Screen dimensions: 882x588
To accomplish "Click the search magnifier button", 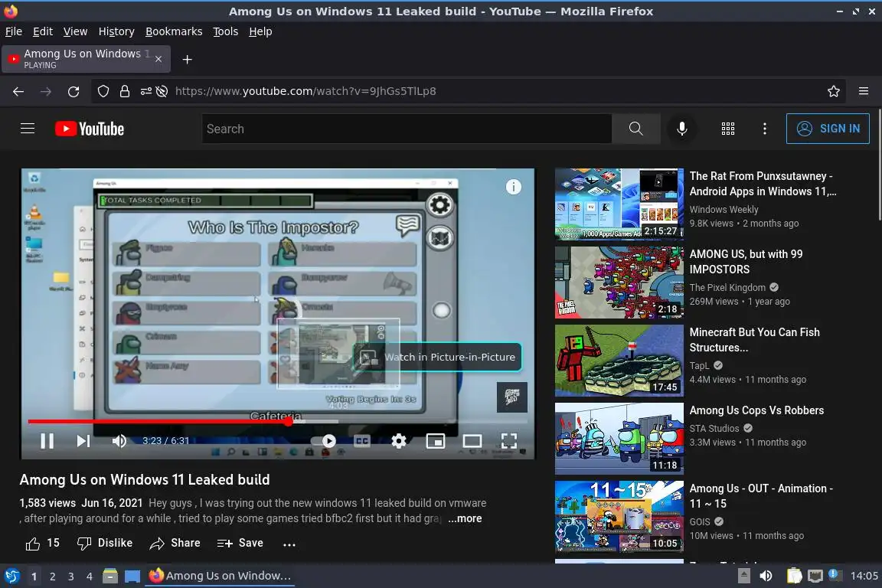I will 635,129.
